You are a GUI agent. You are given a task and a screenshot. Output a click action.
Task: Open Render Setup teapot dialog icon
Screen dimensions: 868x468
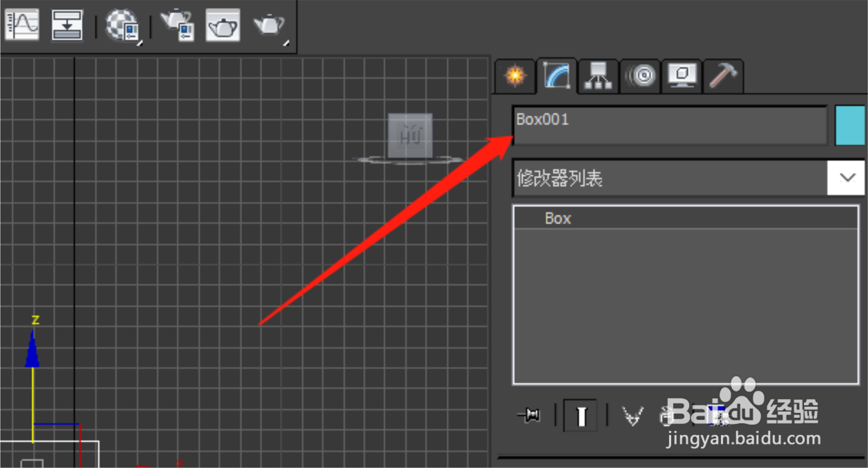177,26
